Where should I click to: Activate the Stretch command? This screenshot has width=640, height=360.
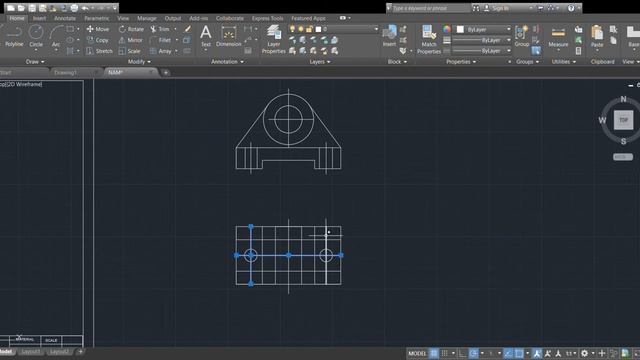pyautogui.click(x=99, y=51)
